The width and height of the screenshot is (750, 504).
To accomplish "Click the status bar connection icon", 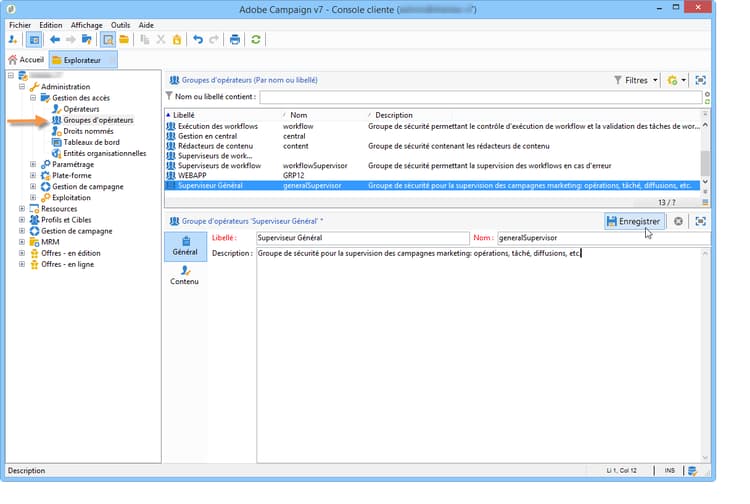I will 692,471.
